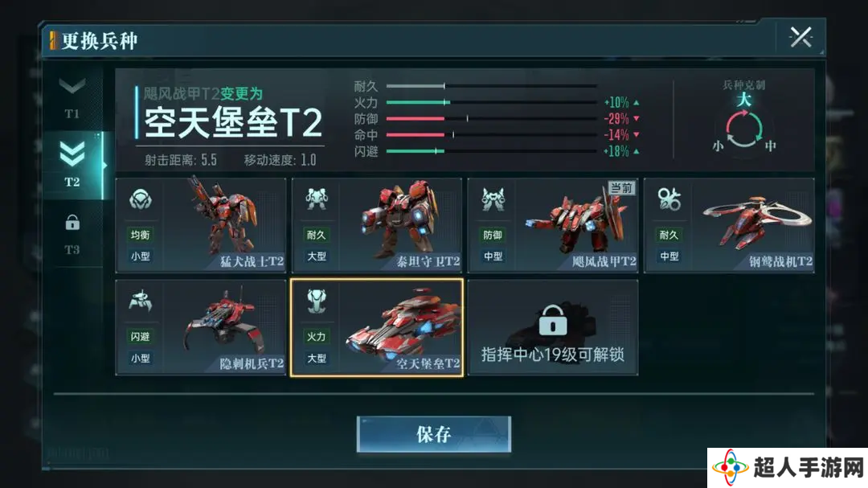The width and height of the screenshot is (868, 488).
Task: Click the balanced-type icon on 猛犬战士T2 card
Action: (140, 199)
